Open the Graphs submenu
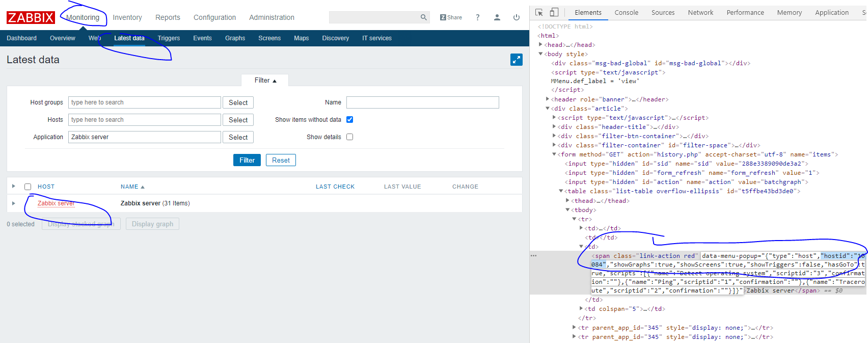This screenshot has height=343, width=868. click(235, 38)
